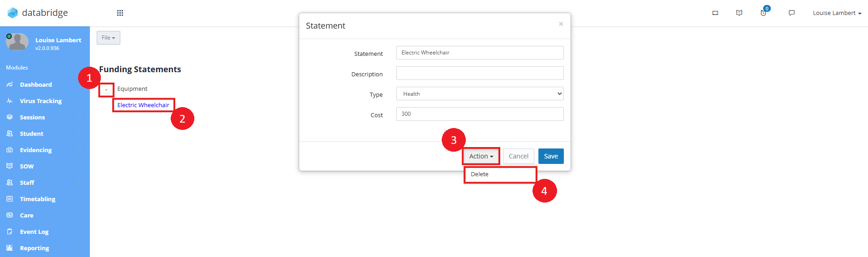This screenshot has height=257, width=868.
Task: Click the Save button
Action: 551,156
